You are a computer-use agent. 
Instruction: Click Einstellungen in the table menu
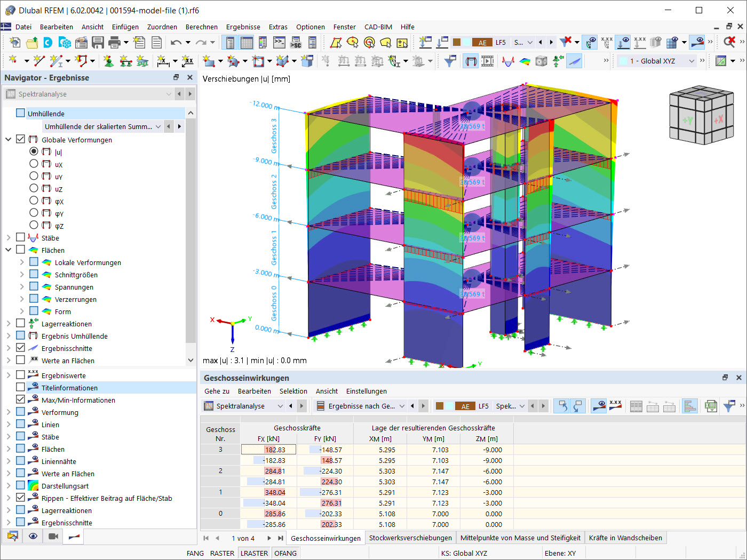pyautogui.click(x=367, y=391)
